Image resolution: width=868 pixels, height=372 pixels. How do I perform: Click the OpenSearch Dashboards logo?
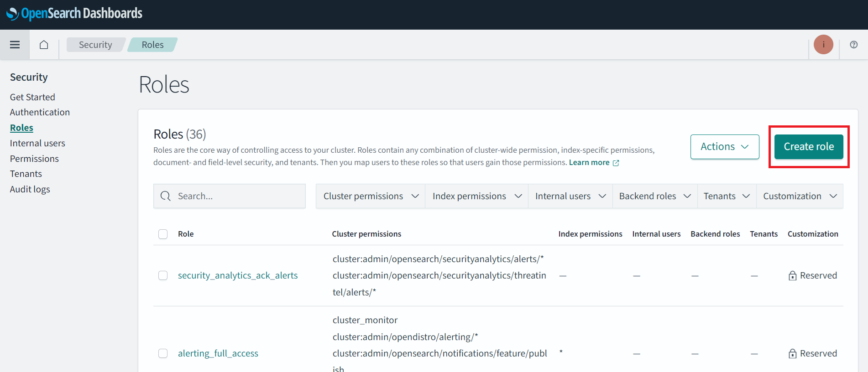pos(74,14)
